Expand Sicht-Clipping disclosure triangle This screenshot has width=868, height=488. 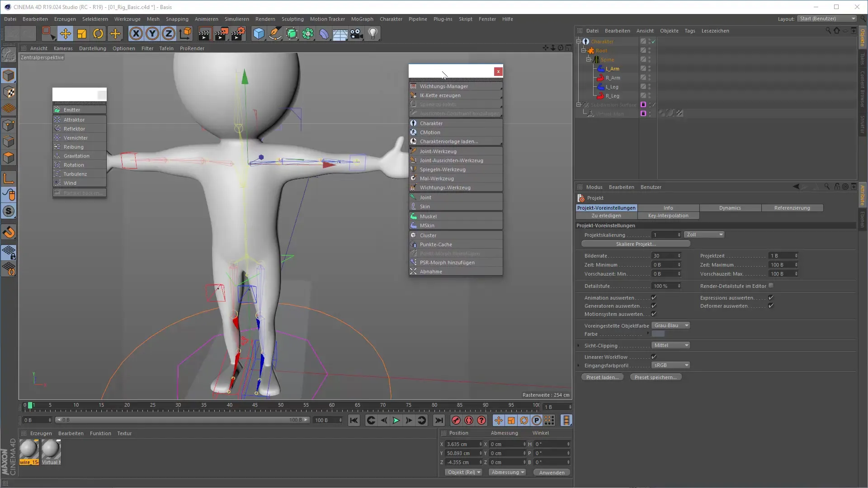579,346
